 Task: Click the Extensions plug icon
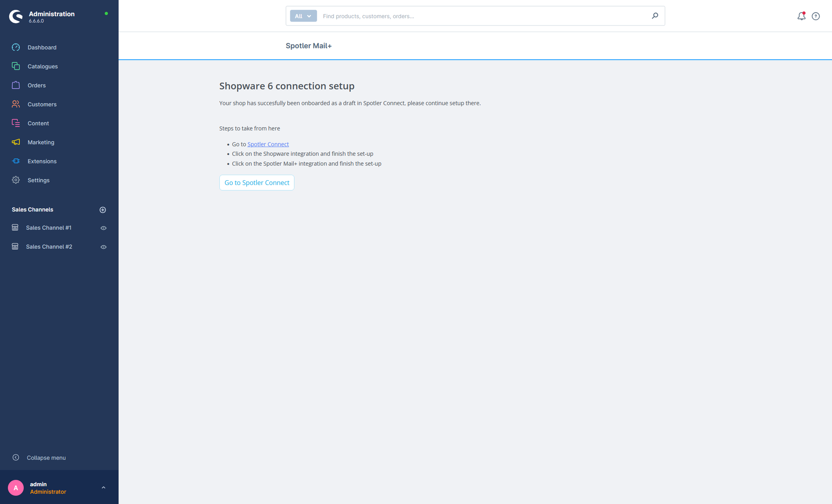coord(16,161)
